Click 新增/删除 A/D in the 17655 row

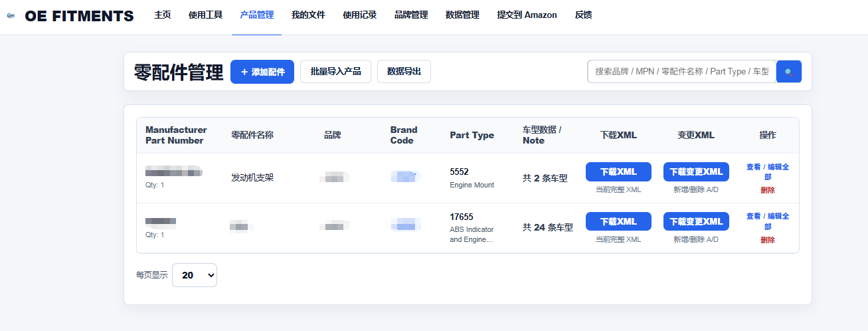click(x=696, y=239)
